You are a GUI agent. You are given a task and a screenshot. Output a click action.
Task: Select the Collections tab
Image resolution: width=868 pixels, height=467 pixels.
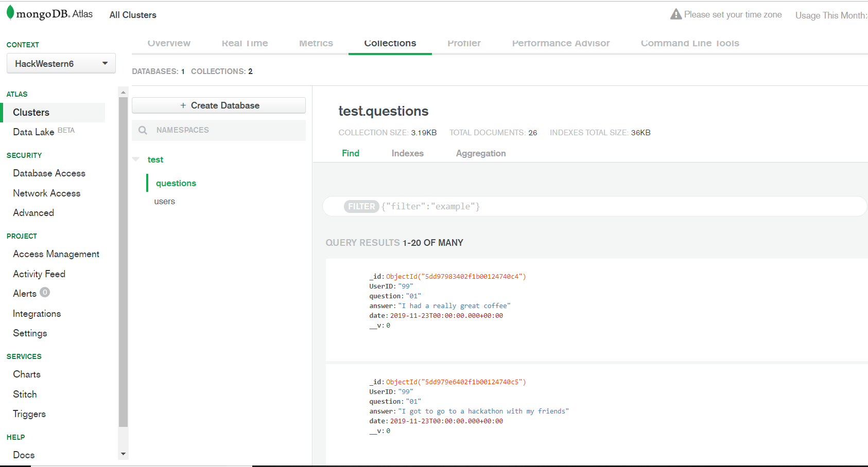[390, 43]
